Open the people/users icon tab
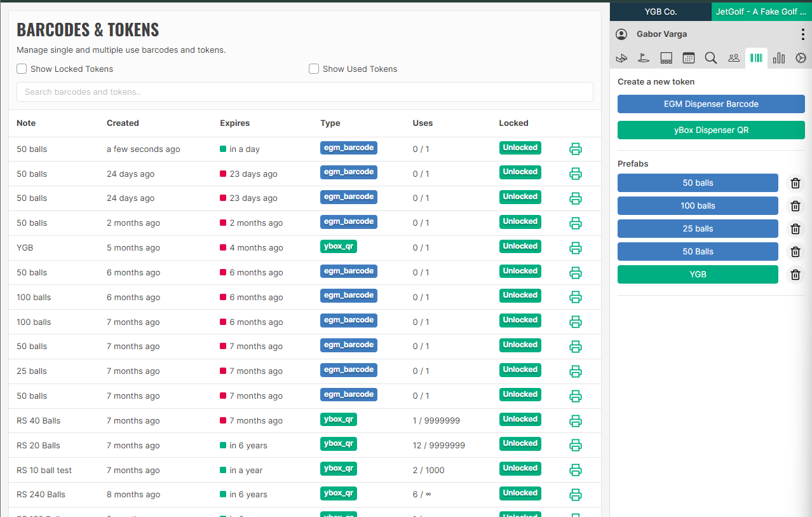Viewport: 812px width, 517px height. [x=734, y=58]
